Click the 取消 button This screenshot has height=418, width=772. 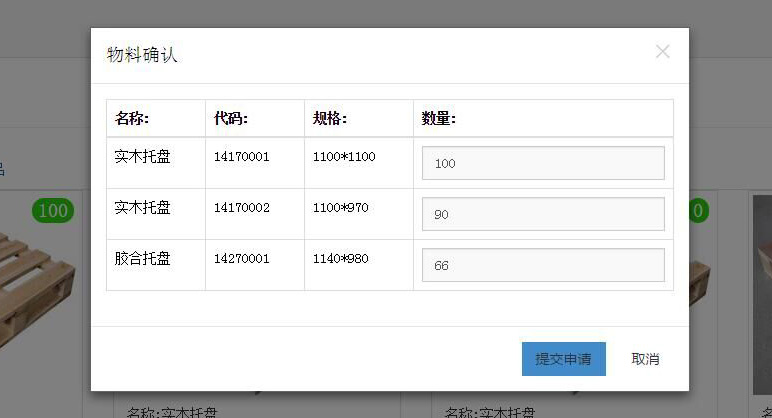645,359
